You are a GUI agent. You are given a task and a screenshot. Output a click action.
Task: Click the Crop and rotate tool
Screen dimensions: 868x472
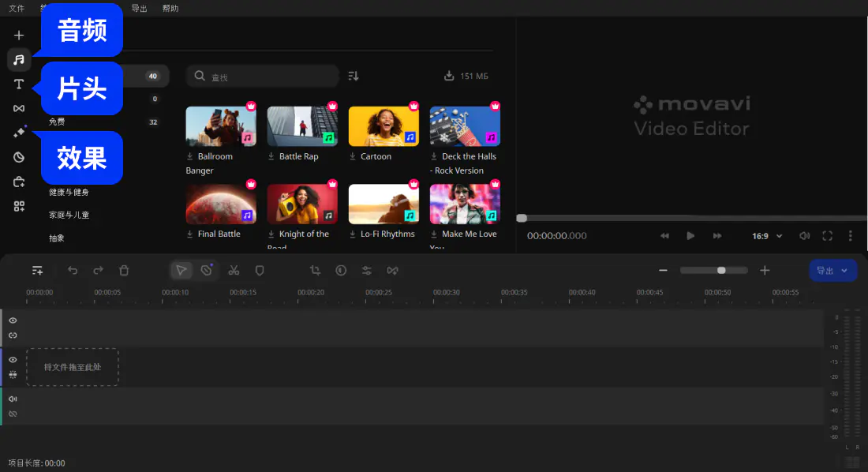[x=315, y=270]
